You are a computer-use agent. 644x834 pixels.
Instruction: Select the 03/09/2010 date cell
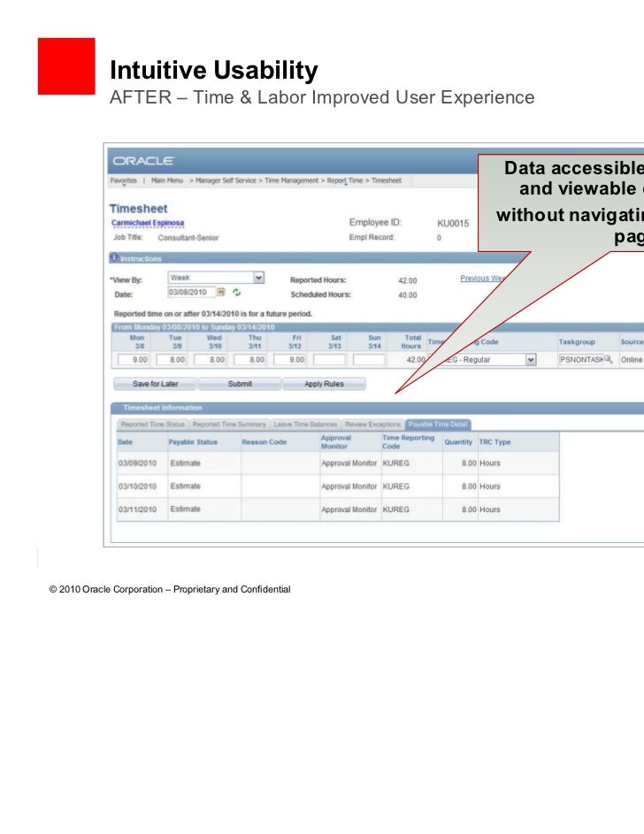coord(138,463)
